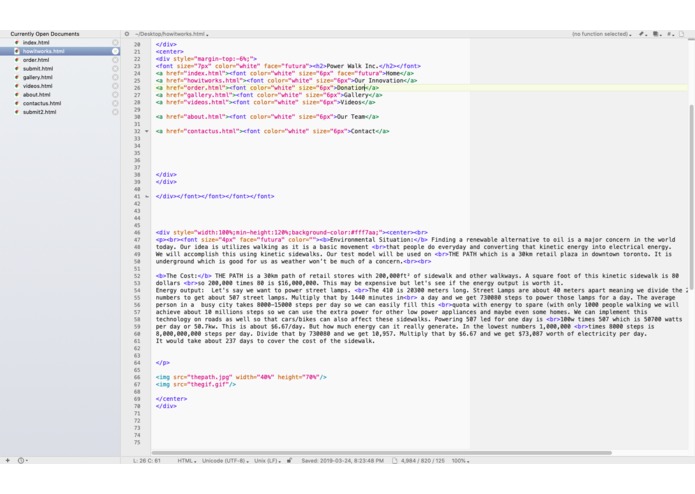Click the file icon next to gallery.html
The height and width of the screenshot is (494, 695).
[16, 77]
